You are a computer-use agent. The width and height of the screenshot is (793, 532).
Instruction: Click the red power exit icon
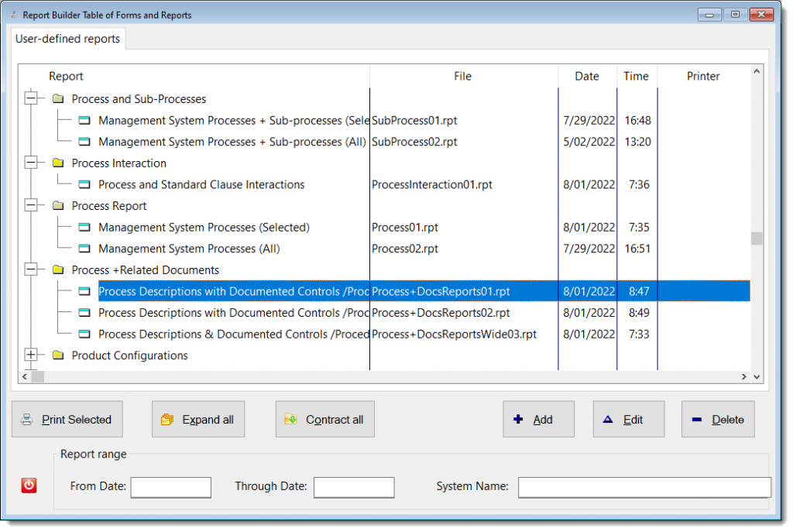pyautogui.click(x=29, y=486)
